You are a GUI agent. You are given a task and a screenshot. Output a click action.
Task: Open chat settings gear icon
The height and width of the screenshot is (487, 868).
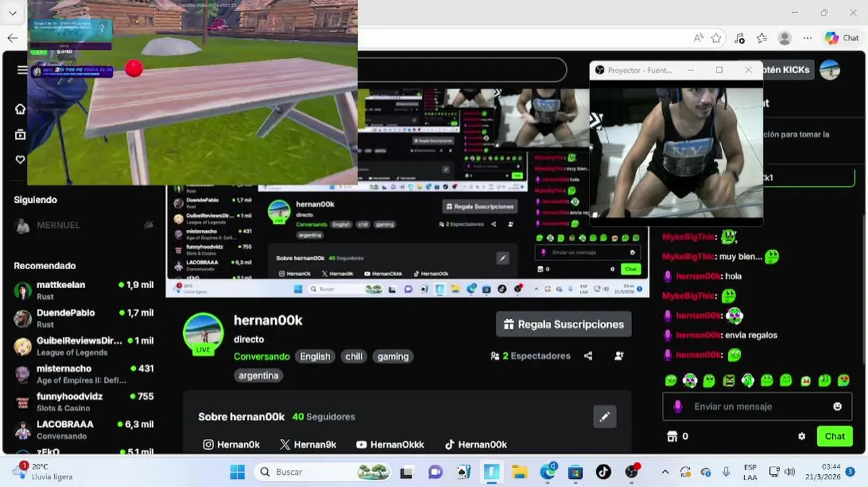click(x=802, y=436)
